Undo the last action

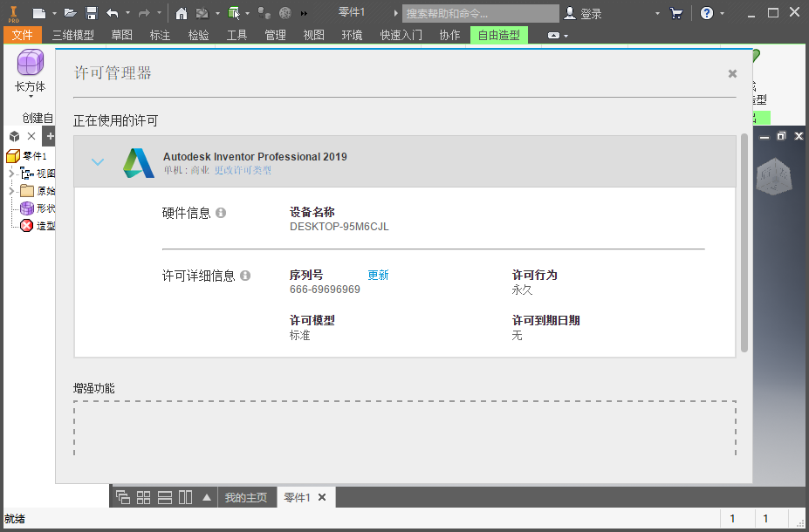pyautogui.click(x=112, y=13)
